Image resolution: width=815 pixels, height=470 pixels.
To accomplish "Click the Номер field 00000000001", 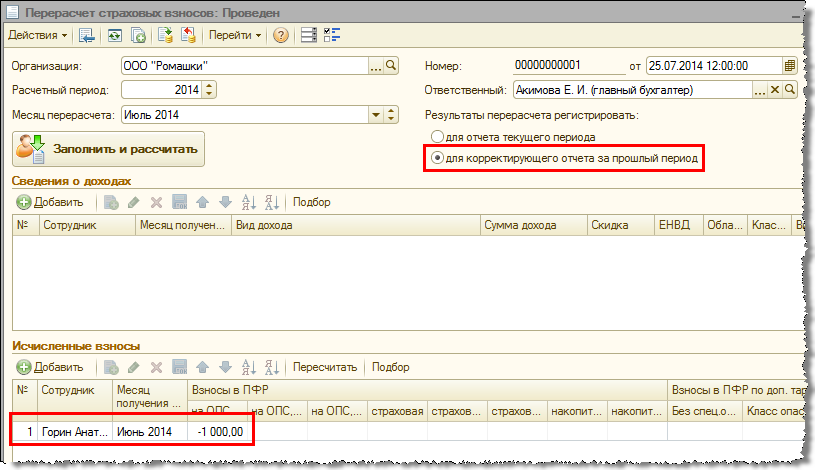I will click(x=569, y=66).
